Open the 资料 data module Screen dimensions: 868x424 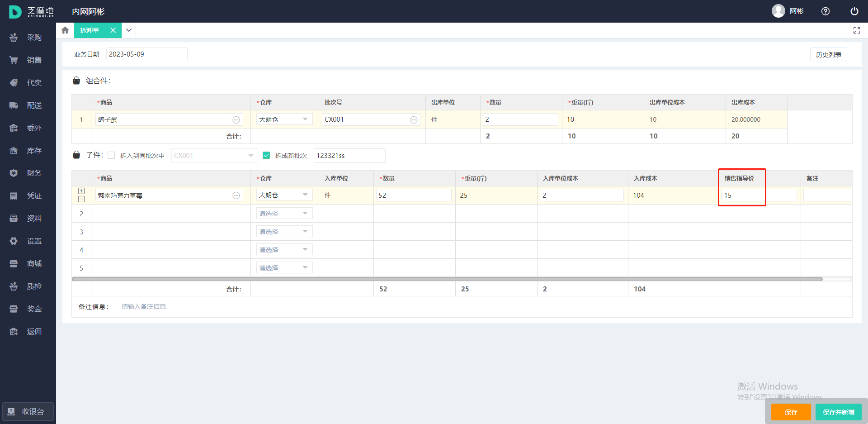coord(27,219)
